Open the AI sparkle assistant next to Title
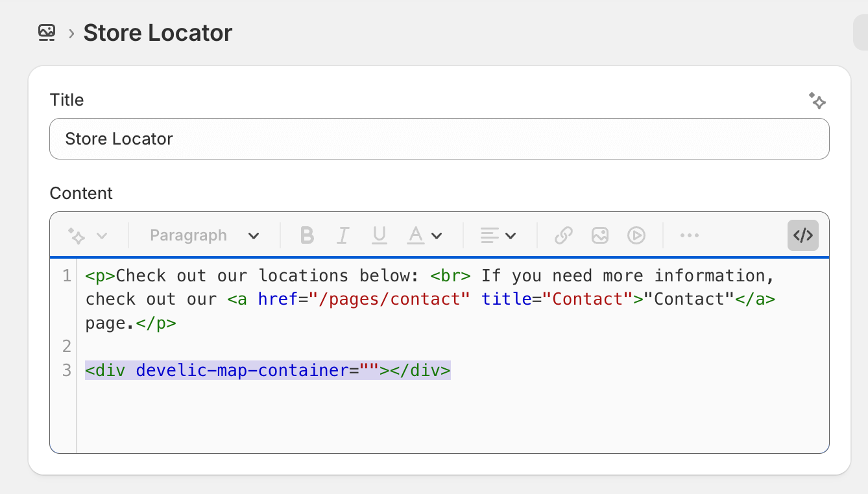Viewport: 868px width, 494px height. pyautogui.click(x=817, y=101)
